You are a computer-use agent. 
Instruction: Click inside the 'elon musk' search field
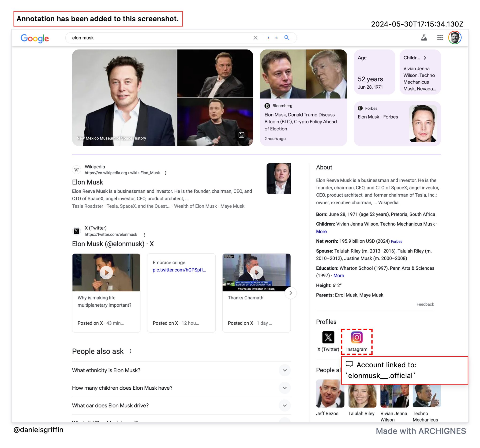click(159, 38)
